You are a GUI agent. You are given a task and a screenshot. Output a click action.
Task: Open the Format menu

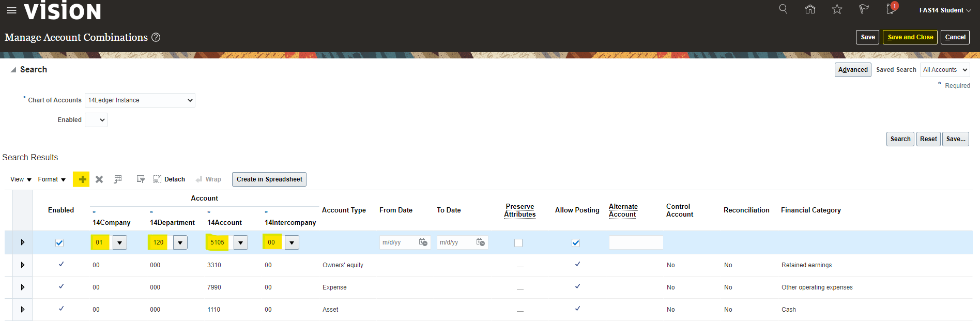click(x=52, y=179)
